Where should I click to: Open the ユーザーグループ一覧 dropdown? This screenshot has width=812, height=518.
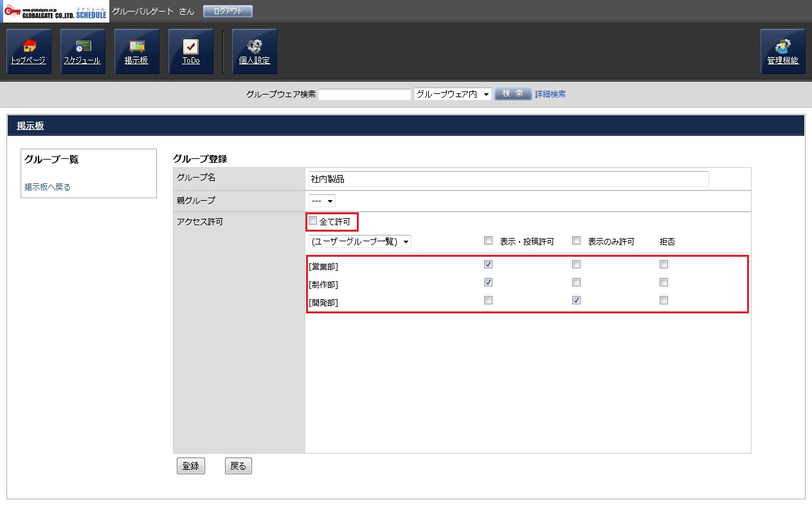[360, 242]
